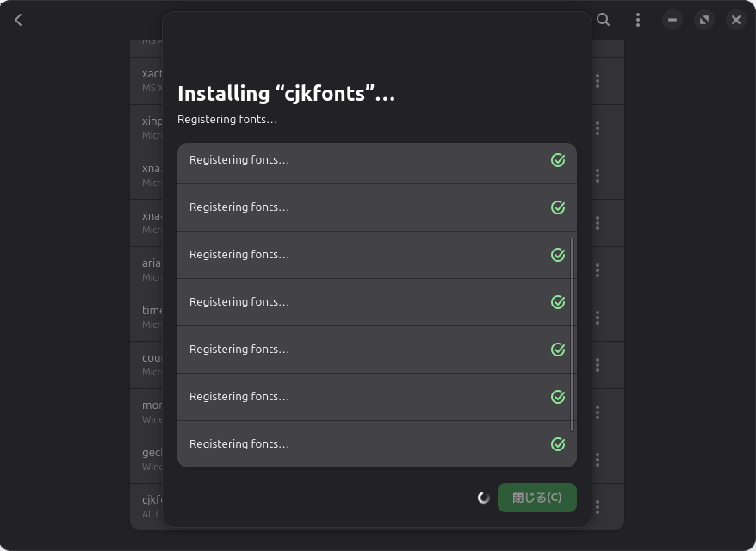Open the main three-dot menu in header
The height and width of the screenshot is (551, 756).
637,20
